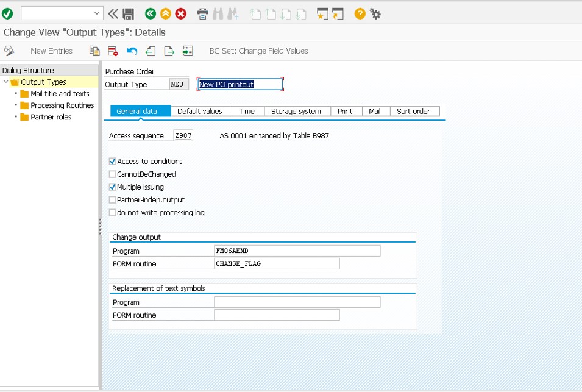This screenshot has height=392, width=582.
Task: Save using the floppy disk icon
Action: click(x=129, y=14)
